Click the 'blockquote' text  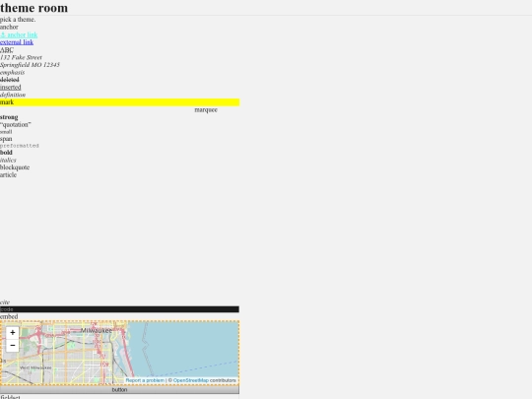click(x=15, y=167)
